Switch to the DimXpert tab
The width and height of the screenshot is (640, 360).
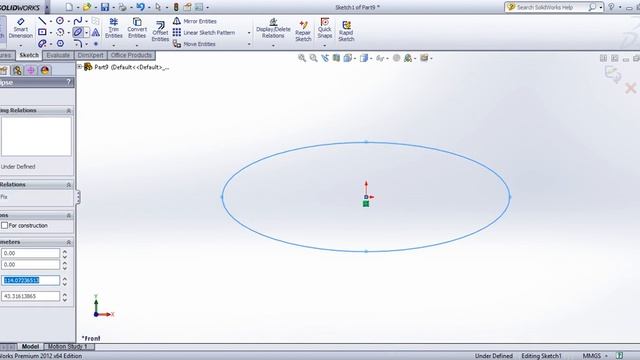(91, 55)
